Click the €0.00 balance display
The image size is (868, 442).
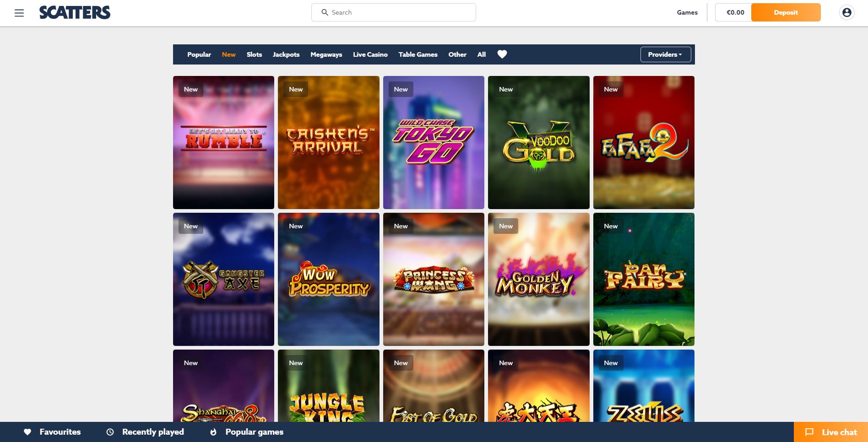point(735,12)
